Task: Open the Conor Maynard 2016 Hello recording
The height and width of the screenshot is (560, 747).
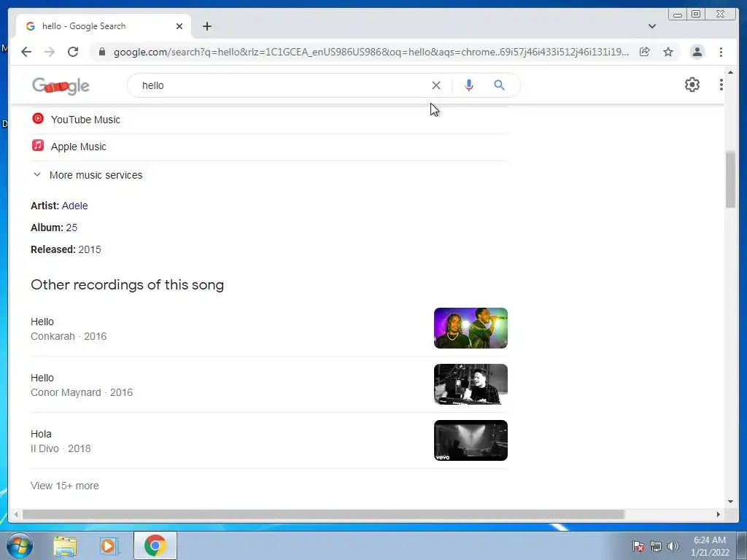Action: coord(269,385)
